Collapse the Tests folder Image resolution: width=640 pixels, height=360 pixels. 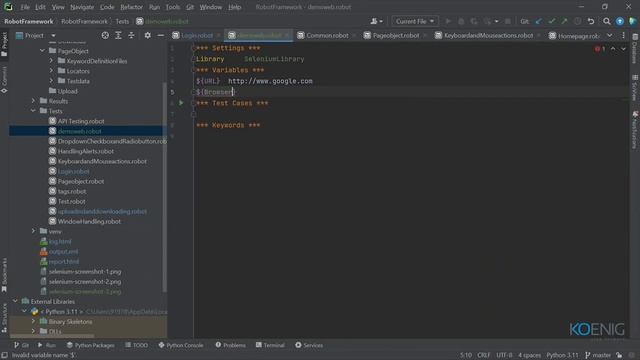(33, 111)
